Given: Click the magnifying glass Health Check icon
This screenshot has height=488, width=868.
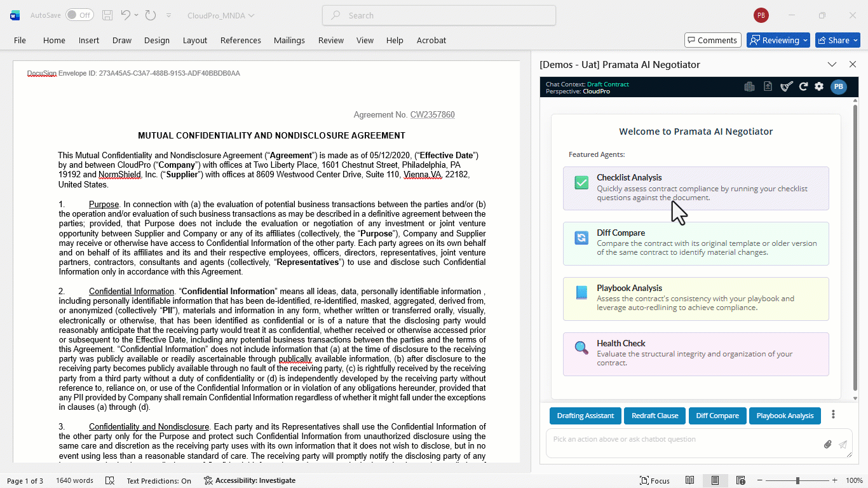Looking at the screenshot, I should coord(581,348).
